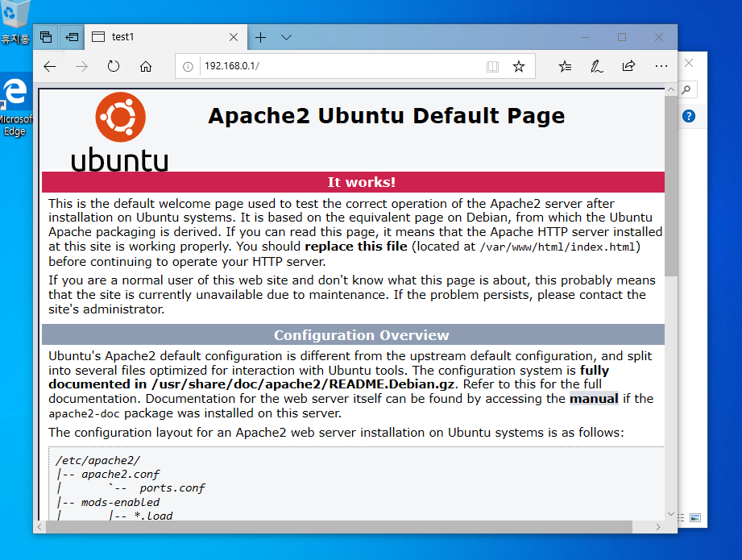Go back to previous page

click(x=50, y=66)
